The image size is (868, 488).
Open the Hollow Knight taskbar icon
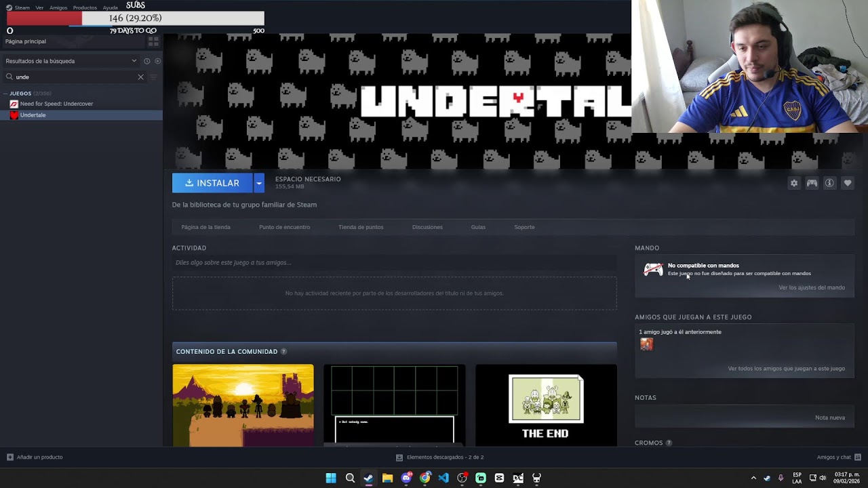coord(536,478)
